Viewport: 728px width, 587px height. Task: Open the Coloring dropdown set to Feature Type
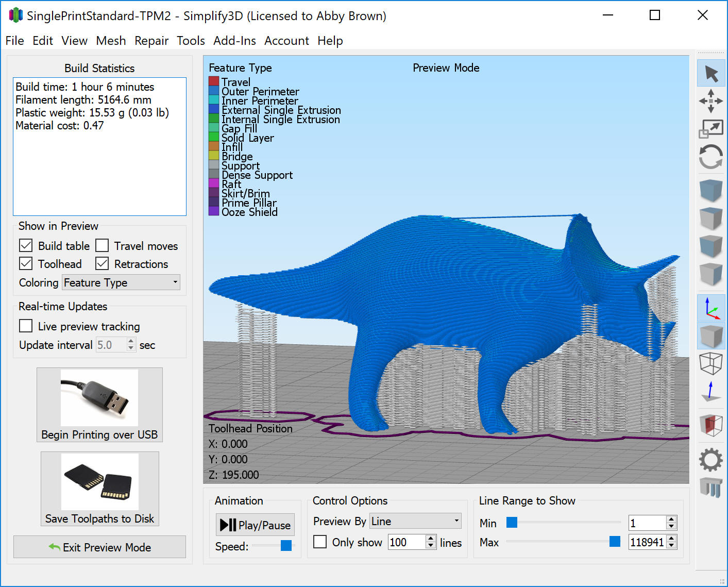(121, 282)
